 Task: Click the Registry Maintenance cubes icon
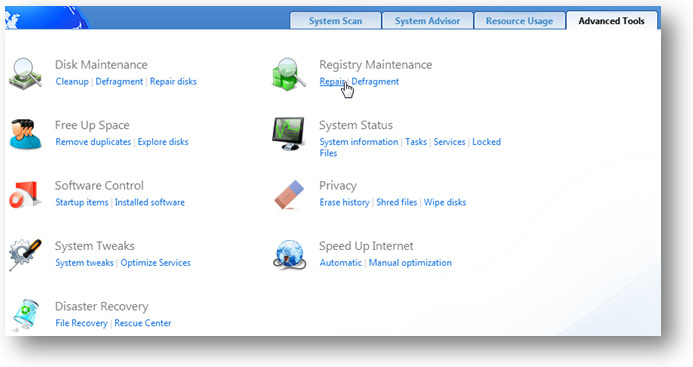pyautogui.click(x=289, y=74)
